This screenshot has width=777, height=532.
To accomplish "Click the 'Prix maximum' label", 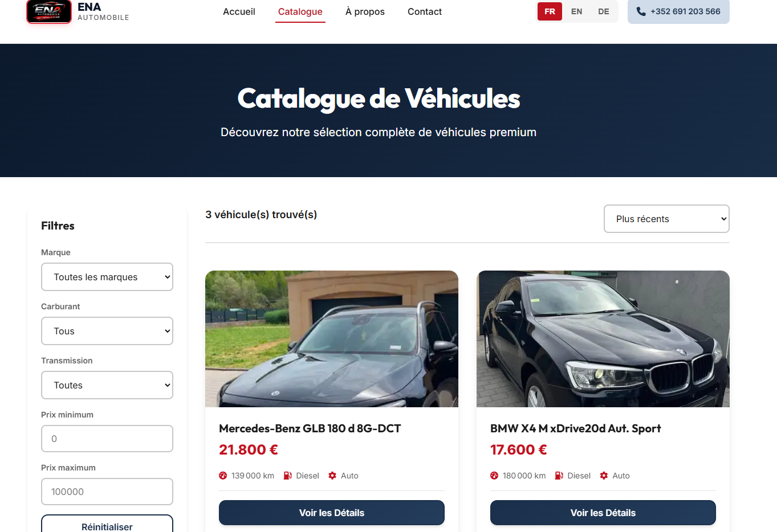I will 68,468.
